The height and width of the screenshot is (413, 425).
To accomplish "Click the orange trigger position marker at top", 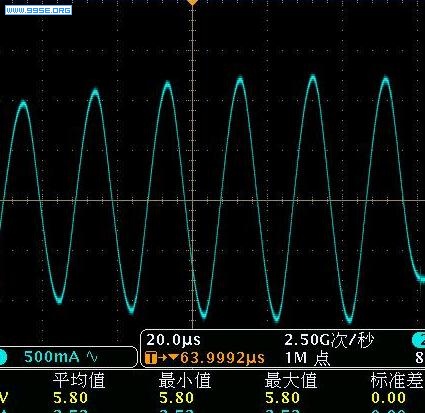I will tap(192, 2).
